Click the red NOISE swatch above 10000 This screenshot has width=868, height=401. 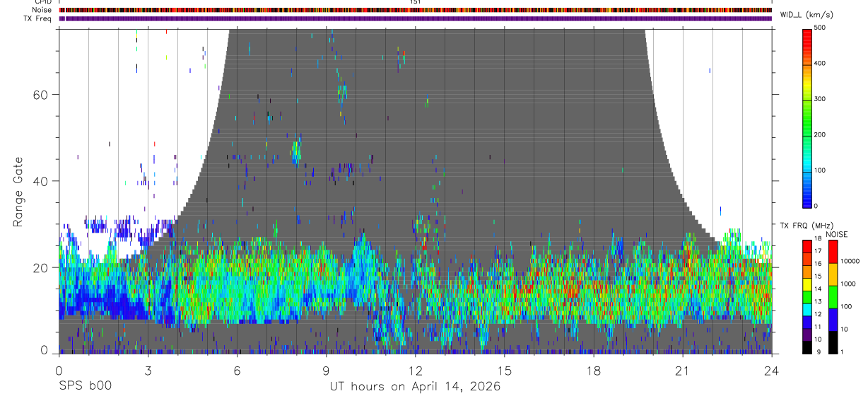[x=833, y=252]
